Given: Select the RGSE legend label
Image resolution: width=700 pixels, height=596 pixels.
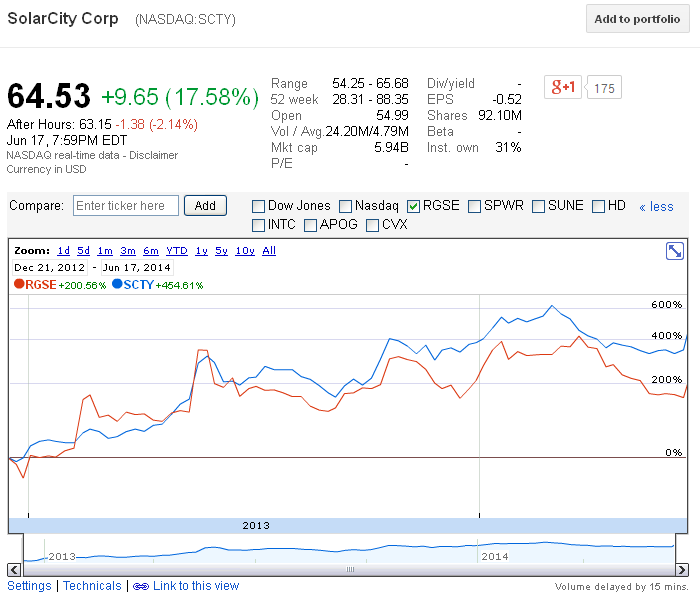Looking at the screenshot, I should point(41,285).
